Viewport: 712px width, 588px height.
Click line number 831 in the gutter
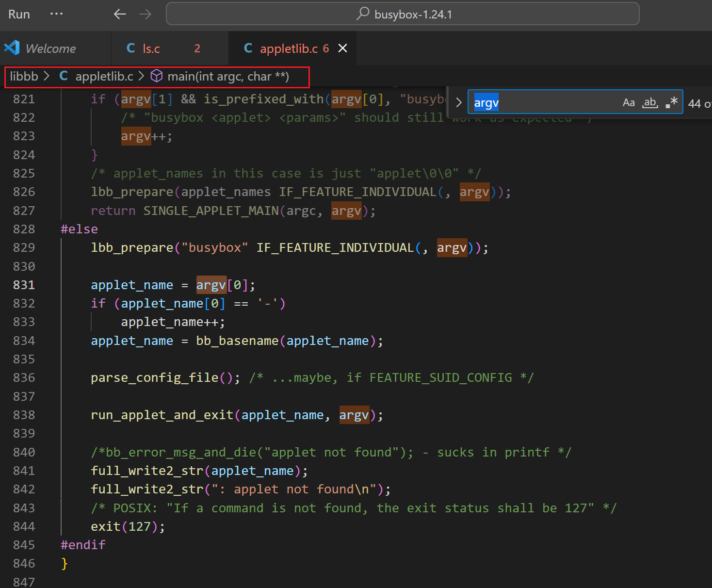pyautogui.click(x=24, y=285)
